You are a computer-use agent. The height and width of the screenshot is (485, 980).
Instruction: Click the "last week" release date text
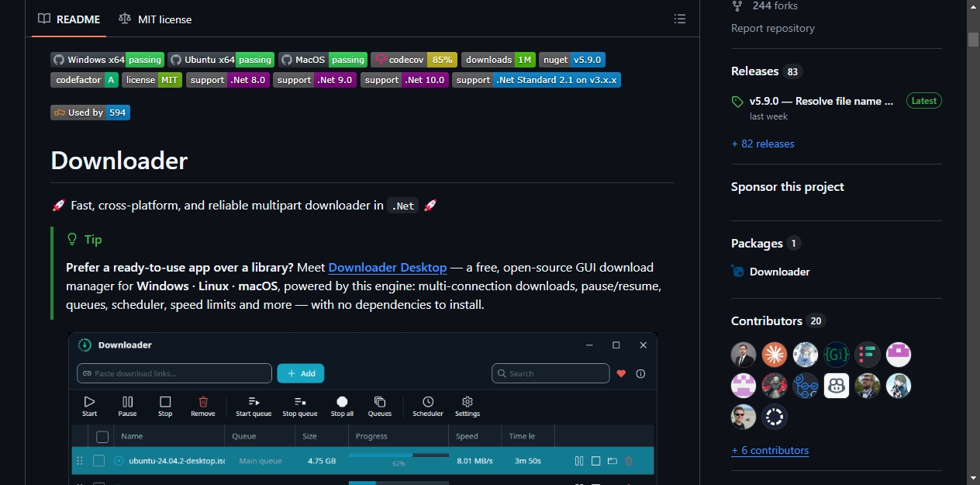(x=768, y=116)
